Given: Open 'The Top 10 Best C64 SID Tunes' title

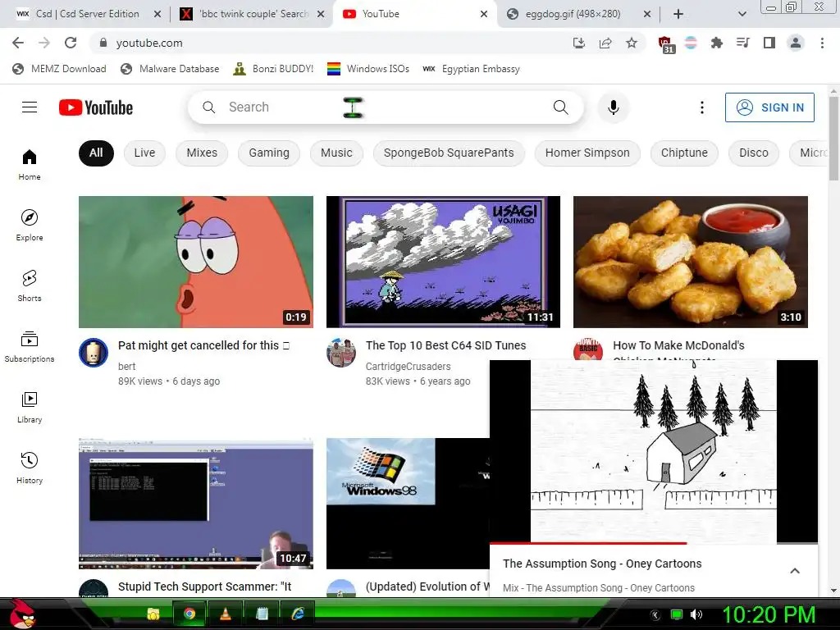Looking at the screenshot, I should tap(445, 345).
